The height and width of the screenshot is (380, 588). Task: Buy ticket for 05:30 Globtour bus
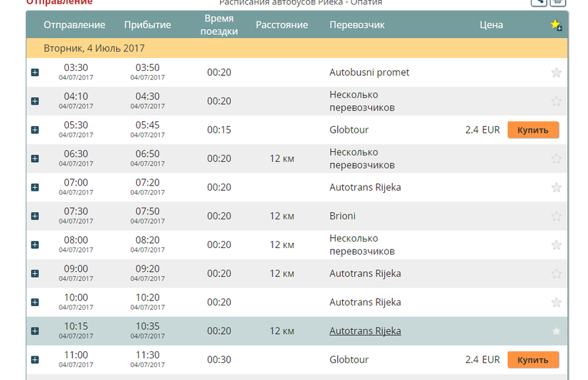533,130
